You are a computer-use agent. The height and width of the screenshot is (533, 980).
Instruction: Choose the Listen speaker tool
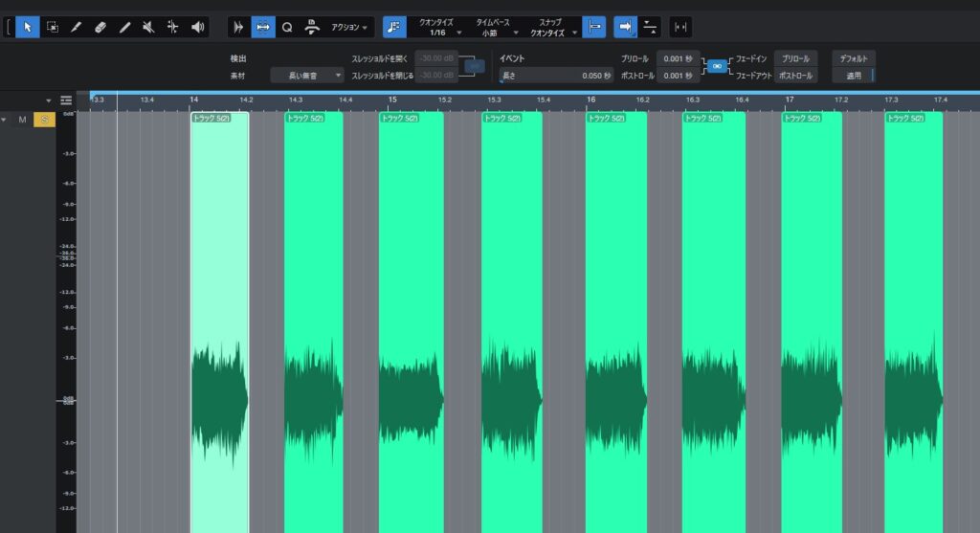(x=197, y=27)
